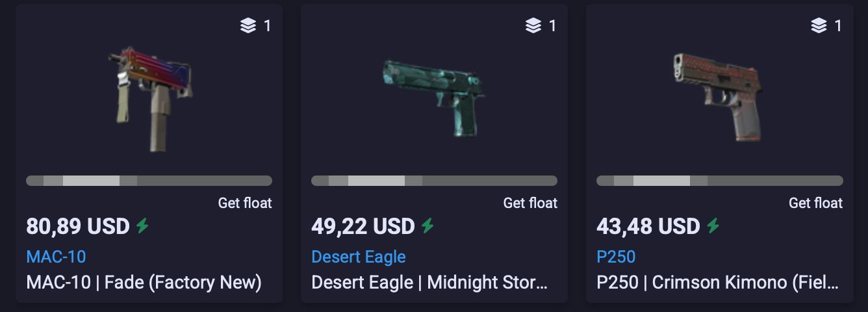Click the wear float bar under P250

(x=720, y=181)
